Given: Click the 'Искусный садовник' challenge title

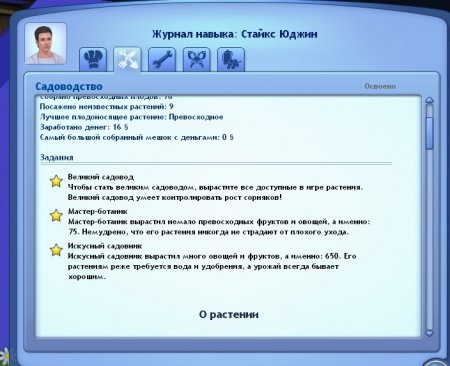Looking at the screenshot, I should coord(105,246).
